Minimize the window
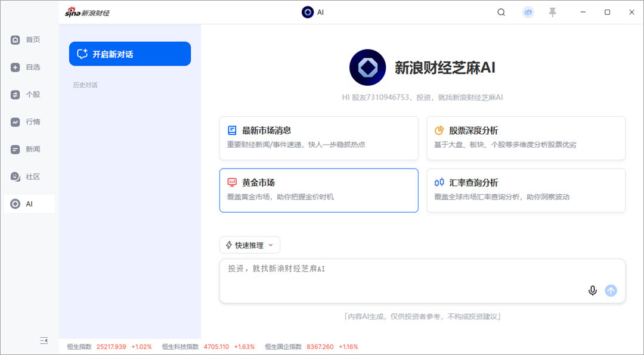This screenshot has height=355, width=644. click(x=583, y=13)
